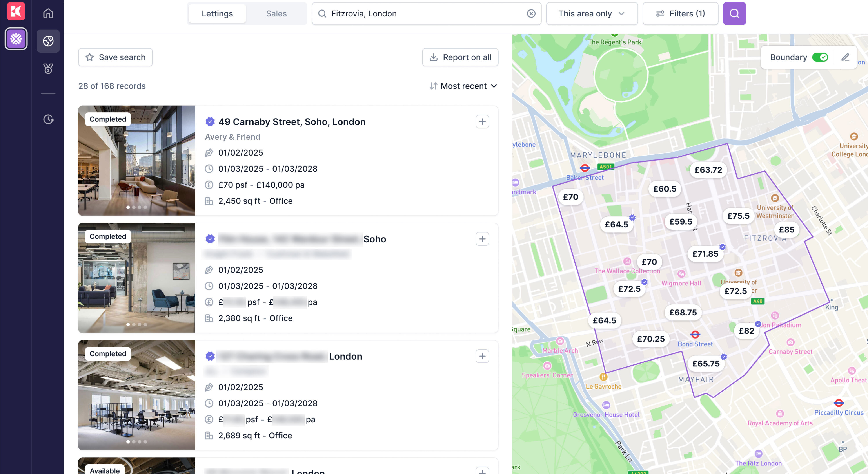Click Piccadilly Circus tube icon on map
Screen dimensions: 868x474
coord(838,403)
